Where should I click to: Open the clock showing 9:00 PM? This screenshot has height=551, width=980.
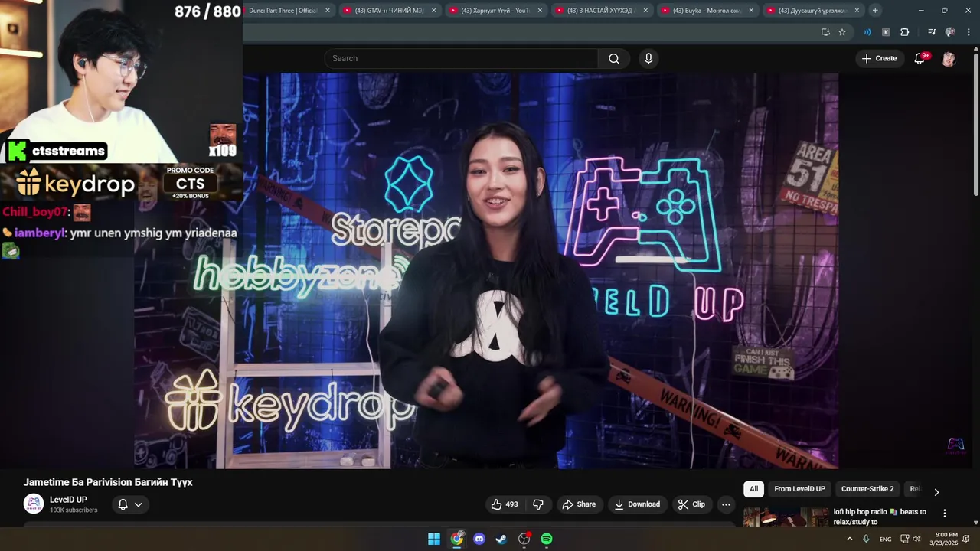click(942, 539)
